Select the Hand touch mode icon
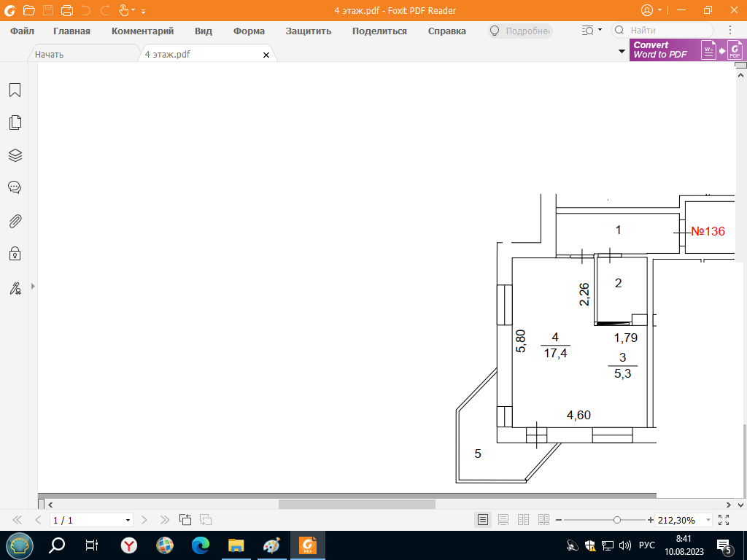This screenshot has width=747, height=560. (x=124, y=10)
